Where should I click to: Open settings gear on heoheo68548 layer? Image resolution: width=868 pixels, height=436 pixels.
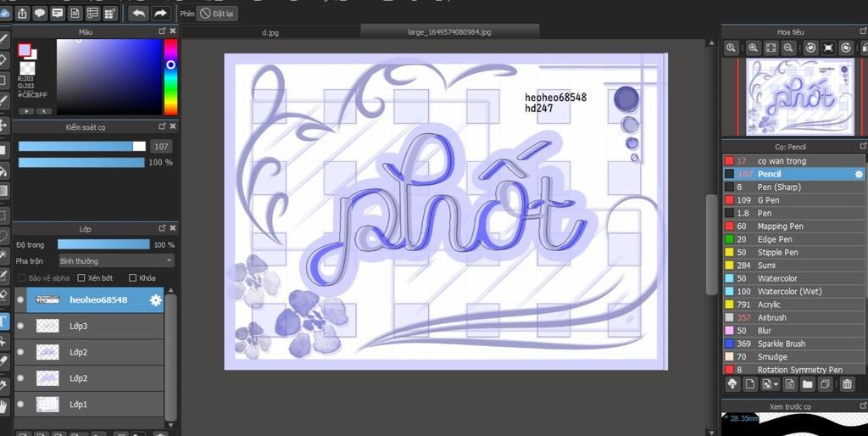click(156, 300)
